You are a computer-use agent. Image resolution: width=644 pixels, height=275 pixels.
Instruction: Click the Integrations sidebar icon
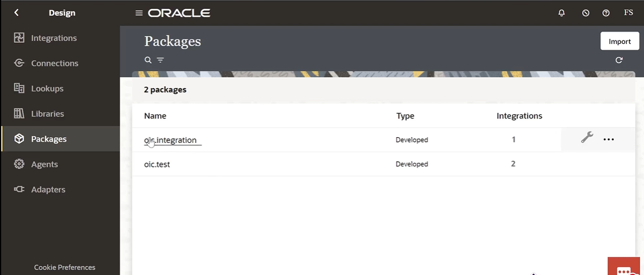click(19, 38)
